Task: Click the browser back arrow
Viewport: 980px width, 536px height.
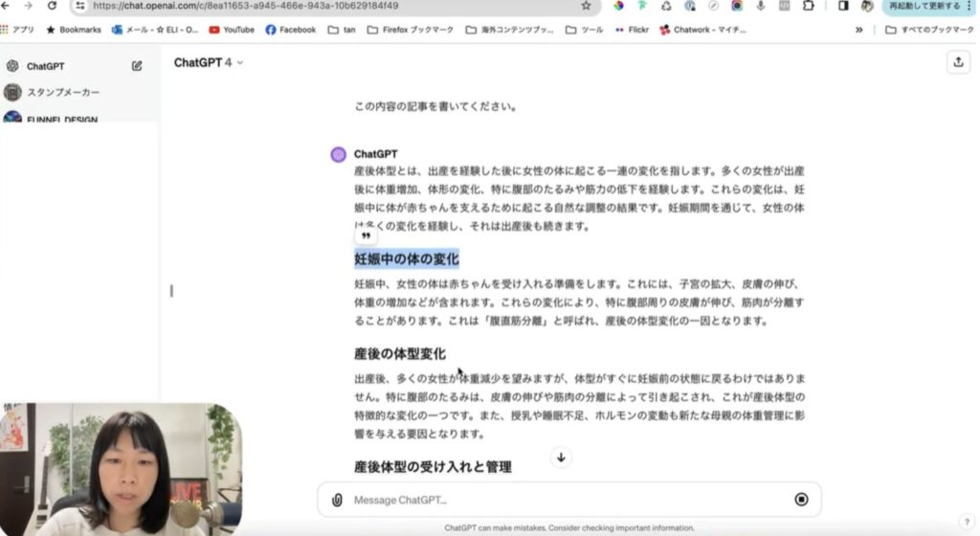Action: pos(5,6)
